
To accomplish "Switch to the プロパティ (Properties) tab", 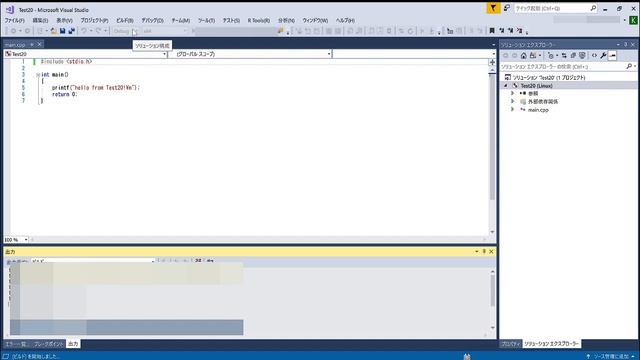I will pyautogui.click(x=510, y=344).
